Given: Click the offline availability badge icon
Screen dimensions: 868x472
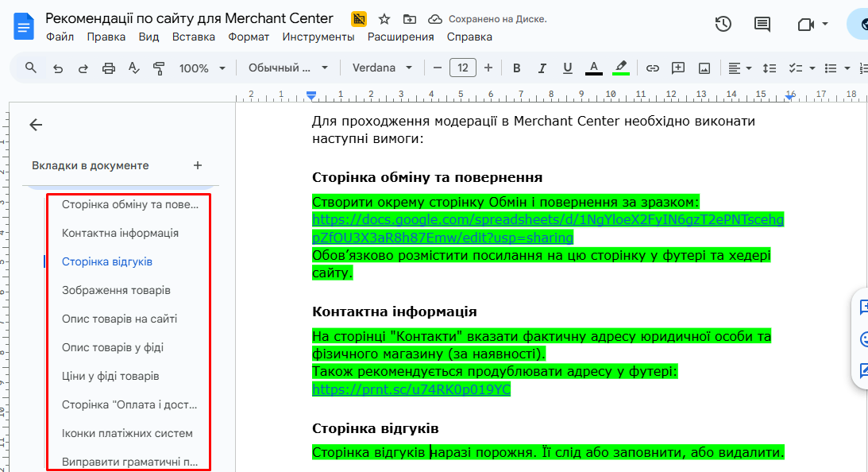Looking at the screenshot, I should pos(359,19).
